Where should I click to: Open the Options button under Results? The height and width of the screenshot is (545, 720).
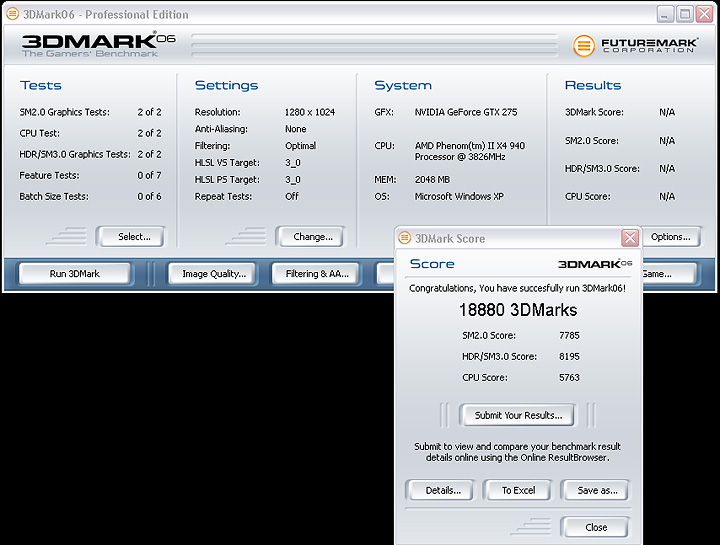671,236
